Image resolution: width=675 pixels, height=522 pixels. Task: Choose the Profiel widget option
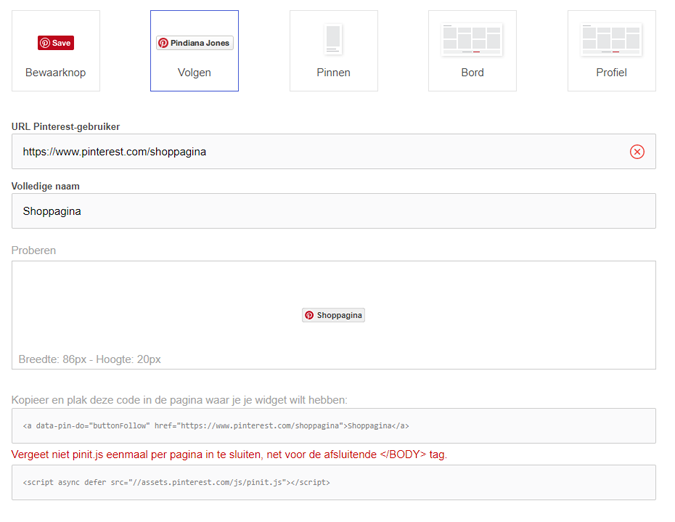(x=611, y=51)
